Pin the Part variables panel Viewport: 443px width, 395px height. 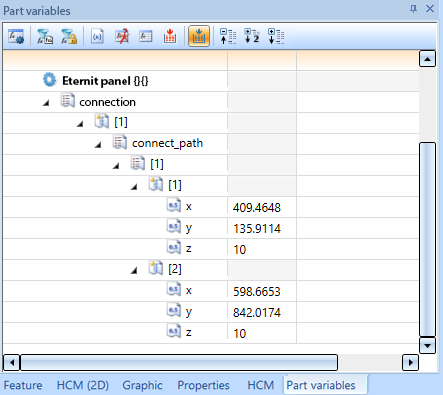coord(413,9)
